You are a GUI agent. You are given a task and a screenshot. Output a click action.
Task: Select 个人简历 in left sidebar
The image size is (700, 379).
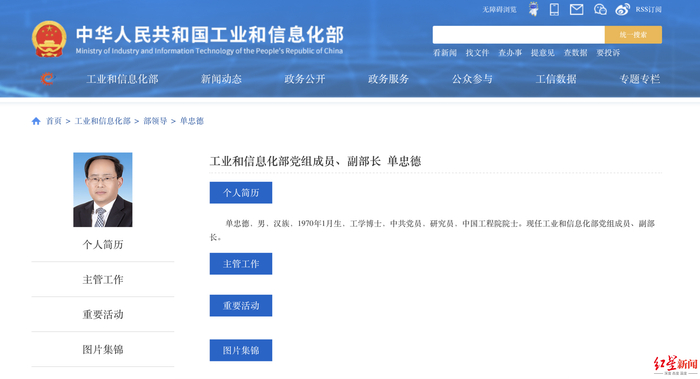pos(103,245)
